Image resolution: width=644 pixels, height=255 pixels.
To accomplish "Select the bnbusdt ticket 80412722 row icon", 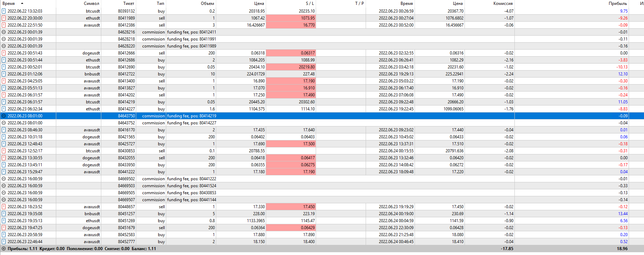I will tap(4, 74).
